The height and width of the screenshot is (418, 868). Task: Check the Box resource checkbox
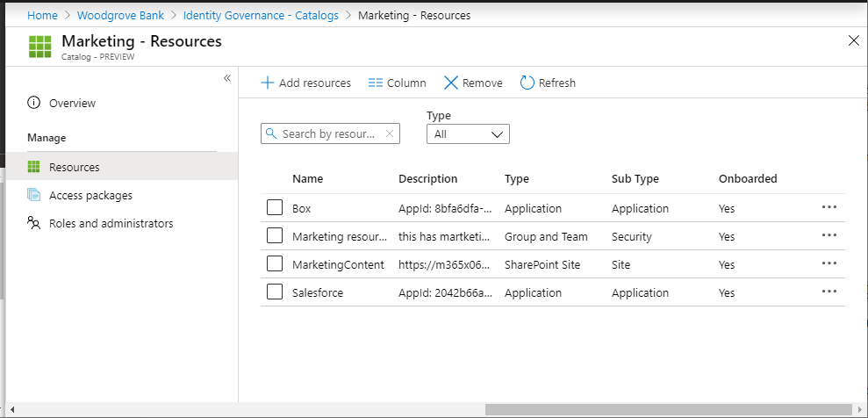click(275, 208)
